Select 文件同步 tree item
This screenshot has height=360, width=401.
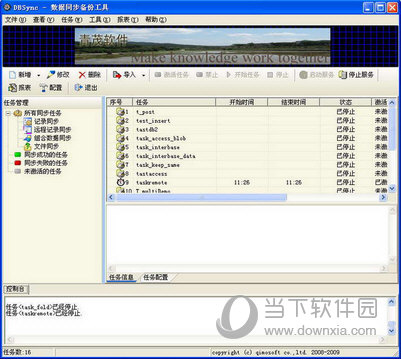pos(46,146)
